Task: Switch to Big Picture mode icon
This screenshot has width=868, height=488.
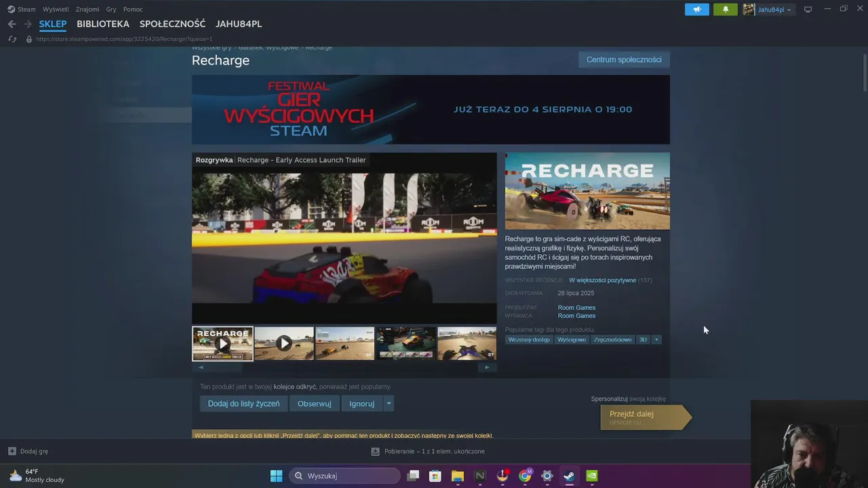Action: coord(808,9)
